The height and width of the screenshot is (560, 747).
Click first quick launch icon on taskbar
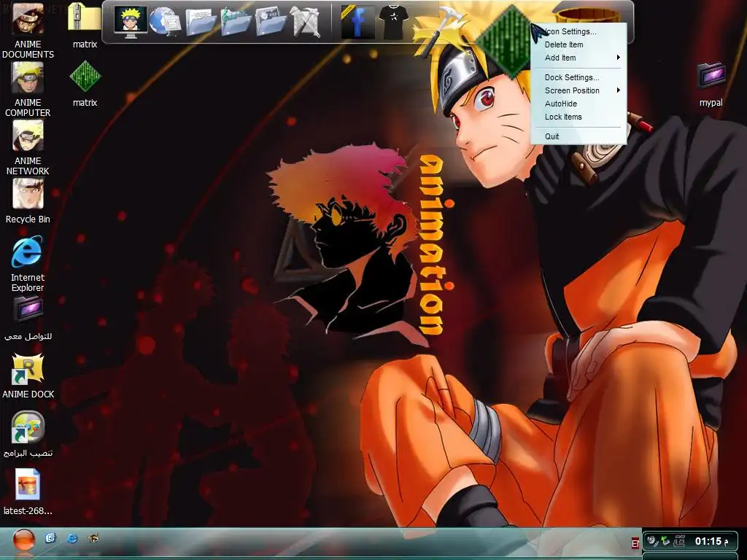[x=50, y=538]
